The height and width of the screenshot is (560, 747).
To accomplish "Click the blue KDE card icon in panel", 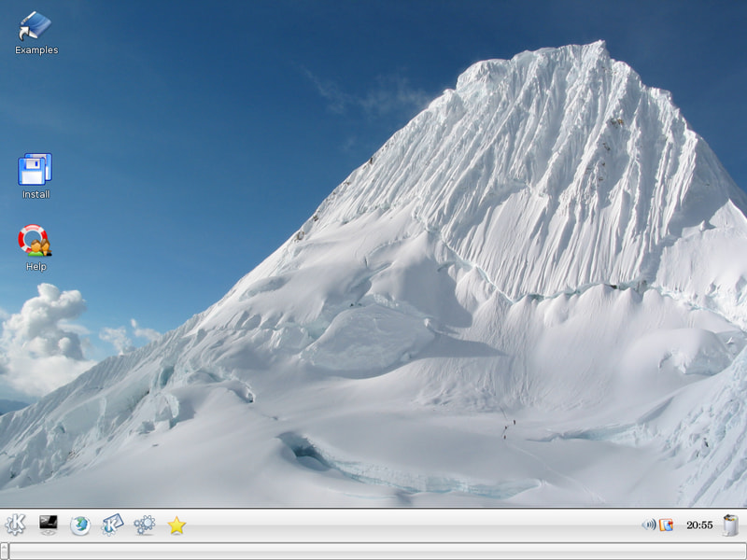I will coord(112,525).
